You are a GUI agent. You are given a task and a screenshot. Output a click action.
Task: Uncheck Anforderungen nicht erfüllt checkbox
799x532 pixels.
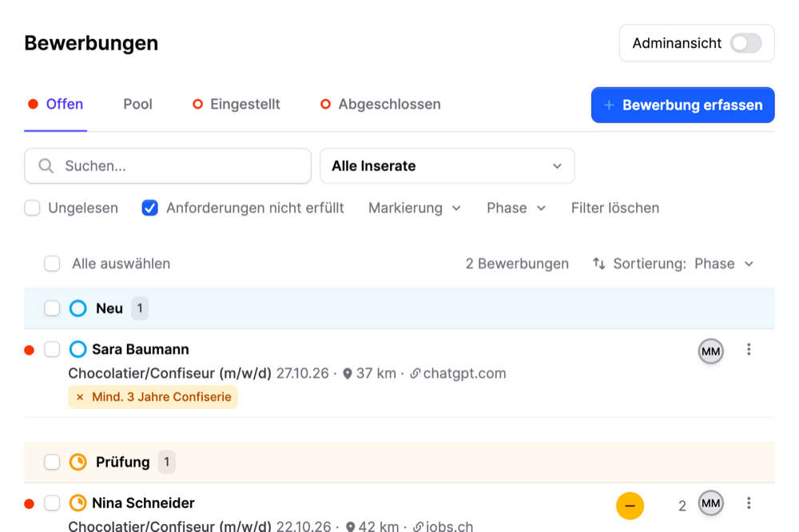point(150,208)
